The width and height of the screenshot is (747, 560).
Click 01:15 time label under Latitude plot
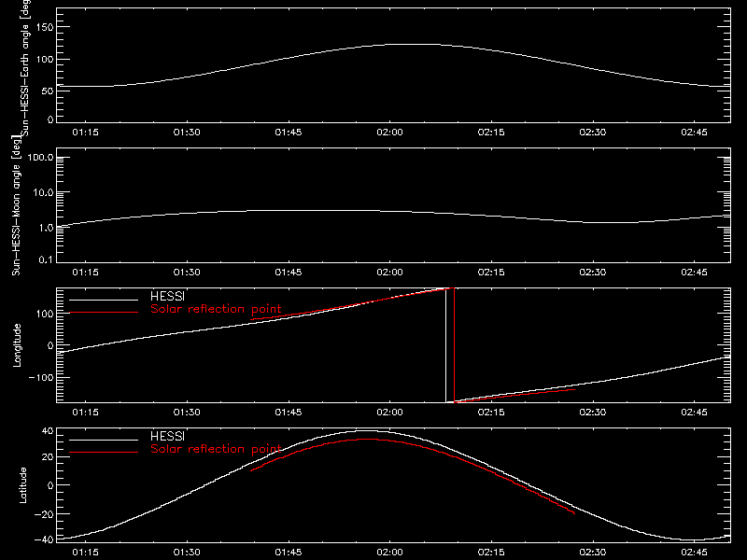coord(85,553)
